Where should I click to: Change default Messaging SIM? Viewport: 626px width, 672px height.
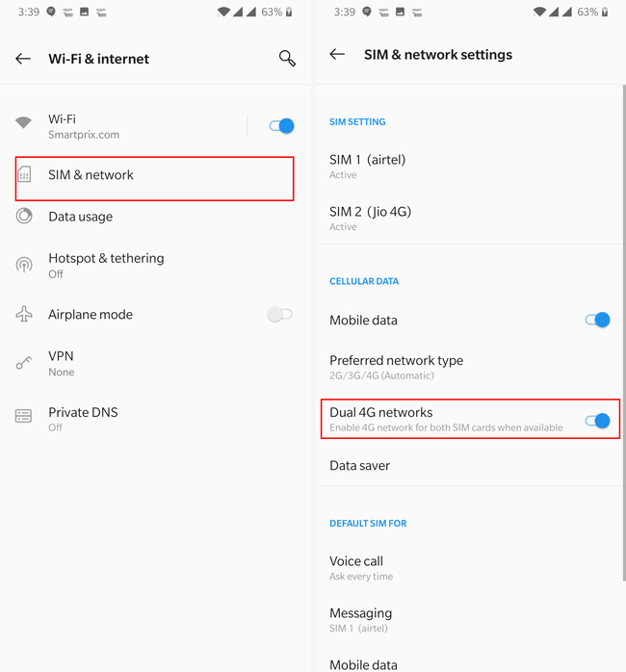click(x=470, y=620)
